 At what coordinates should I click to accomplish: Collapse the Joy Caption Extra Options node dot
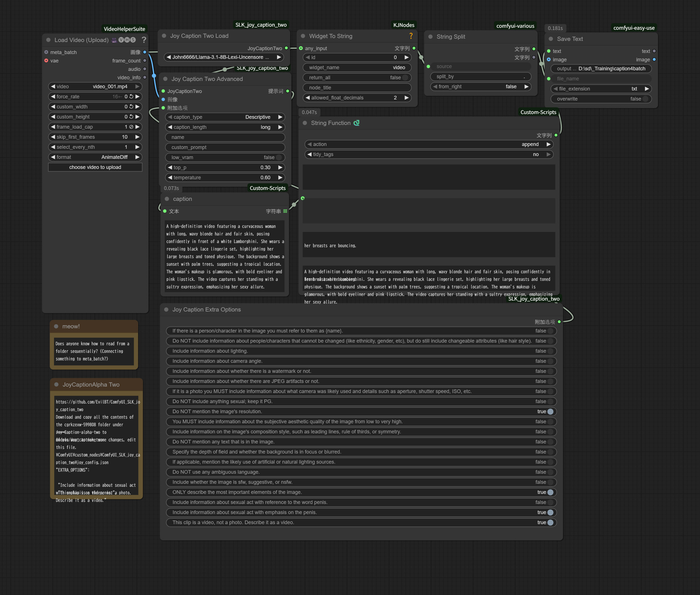point(166,309)
